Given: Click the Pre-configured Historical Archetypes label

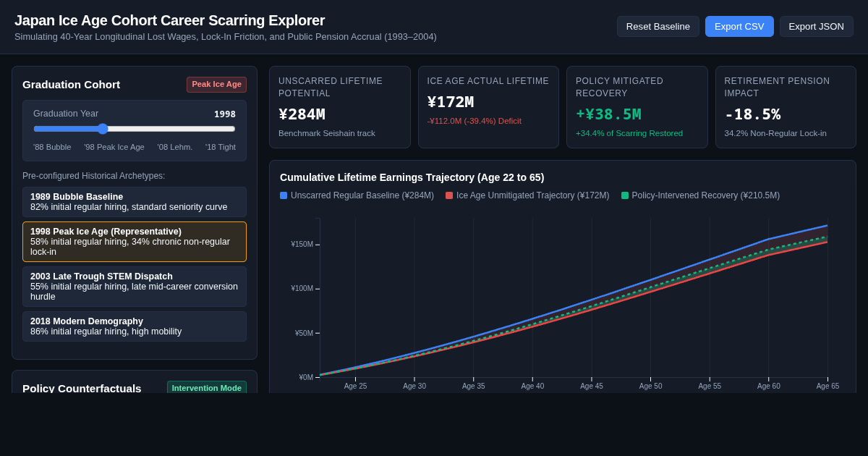Looking at the screenshot, I should click(x=94, y=176).
